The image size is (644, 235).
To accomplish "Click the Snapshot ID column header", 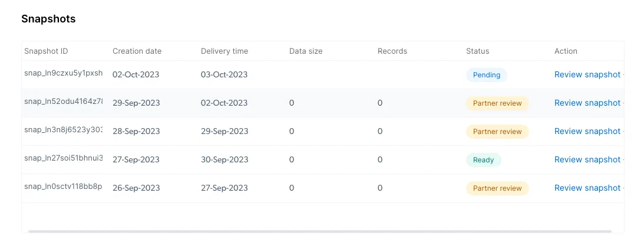I will pos(46,51).
